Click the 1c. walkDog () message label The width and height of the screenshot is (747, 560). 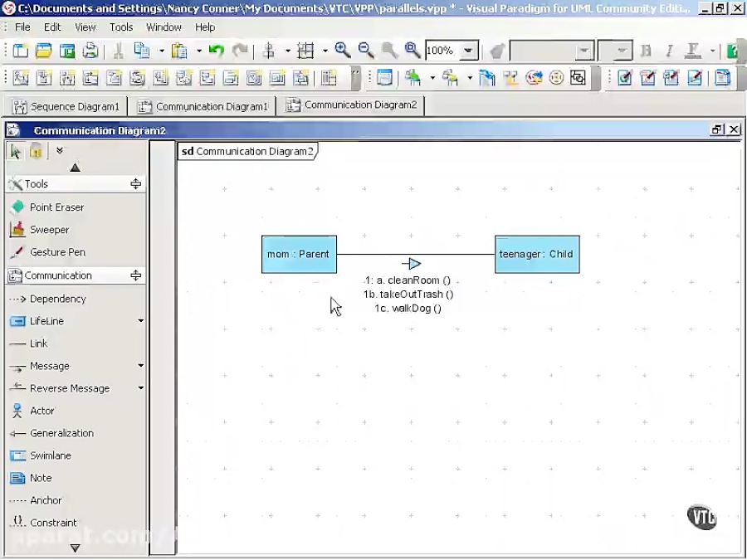tap(408, 309)
